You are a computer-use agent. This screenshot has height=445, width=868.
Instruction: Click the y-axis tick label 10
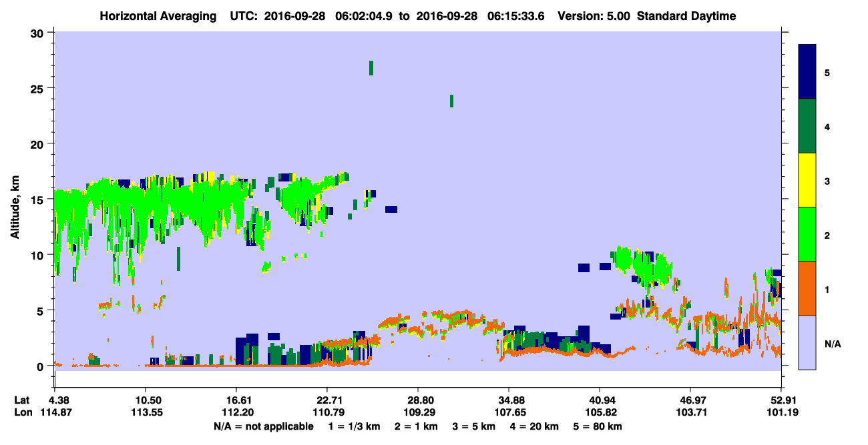39,255
